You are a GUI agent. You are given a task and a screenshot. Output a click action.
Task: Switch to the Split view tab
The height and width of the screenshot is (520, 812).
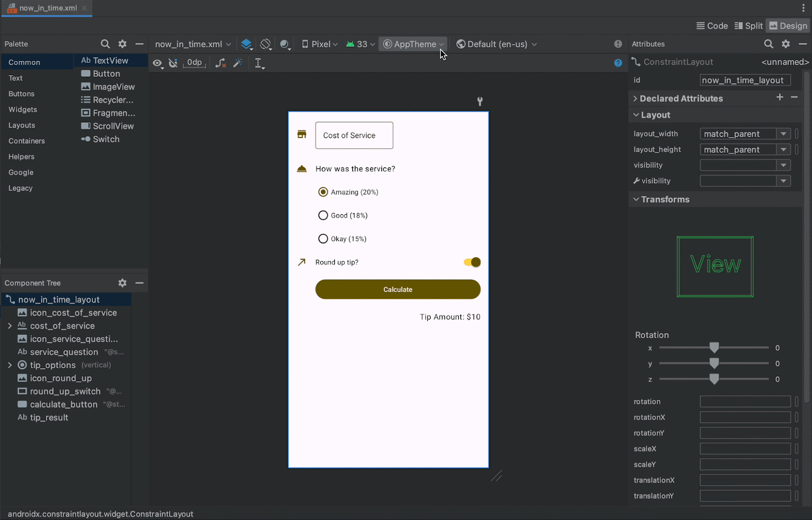tap(748, 25)
